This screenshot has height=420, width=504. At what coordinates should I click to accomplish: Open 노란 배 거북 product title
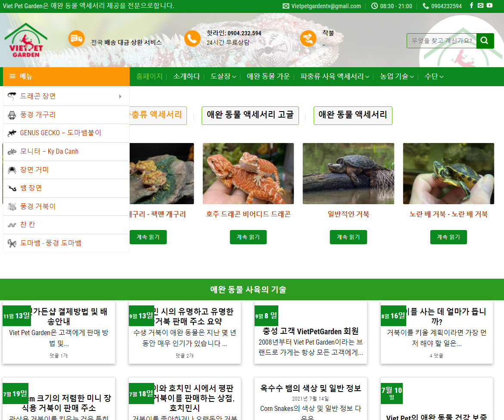(448, 215)
